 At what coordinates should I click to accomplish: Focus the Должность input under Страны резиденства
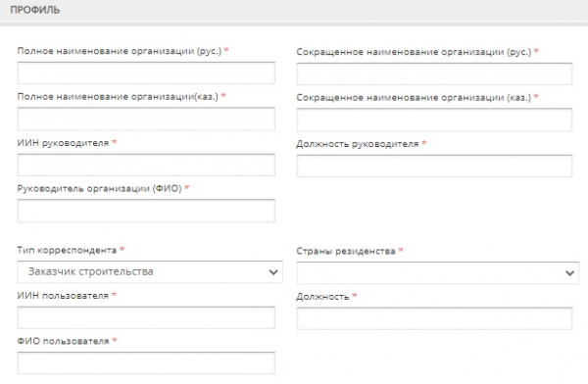(x=434, y=318)
